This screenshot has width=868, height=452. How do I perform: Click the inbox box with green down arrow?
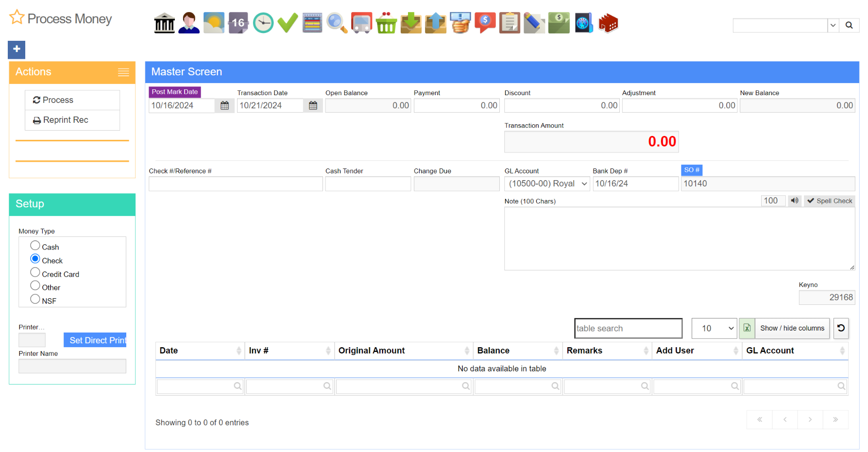[411, 23]
